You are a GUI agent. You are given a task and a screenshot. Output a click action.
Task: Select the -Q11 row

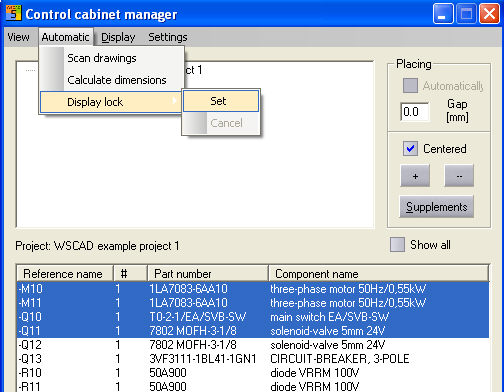coord(253,331)
